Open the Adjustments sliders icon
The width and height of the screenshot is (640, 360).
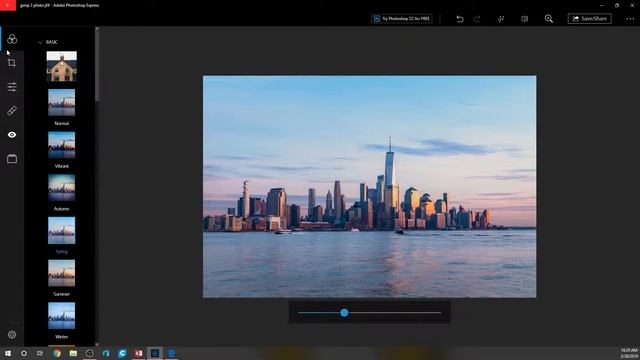12,87
